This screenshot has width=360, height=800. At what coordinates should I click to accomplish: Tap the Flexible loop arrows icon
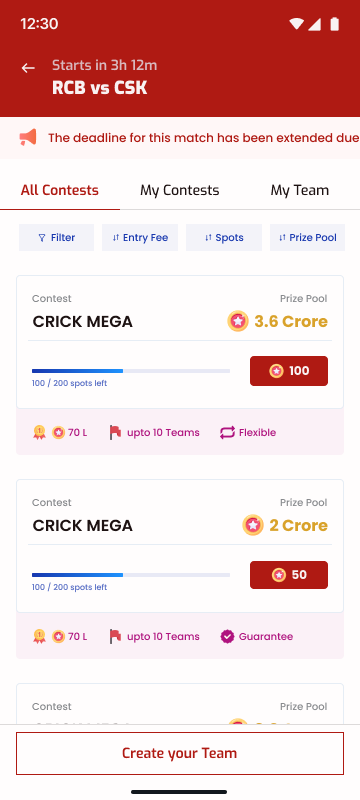pyautogui.click(x=227, y=433)
